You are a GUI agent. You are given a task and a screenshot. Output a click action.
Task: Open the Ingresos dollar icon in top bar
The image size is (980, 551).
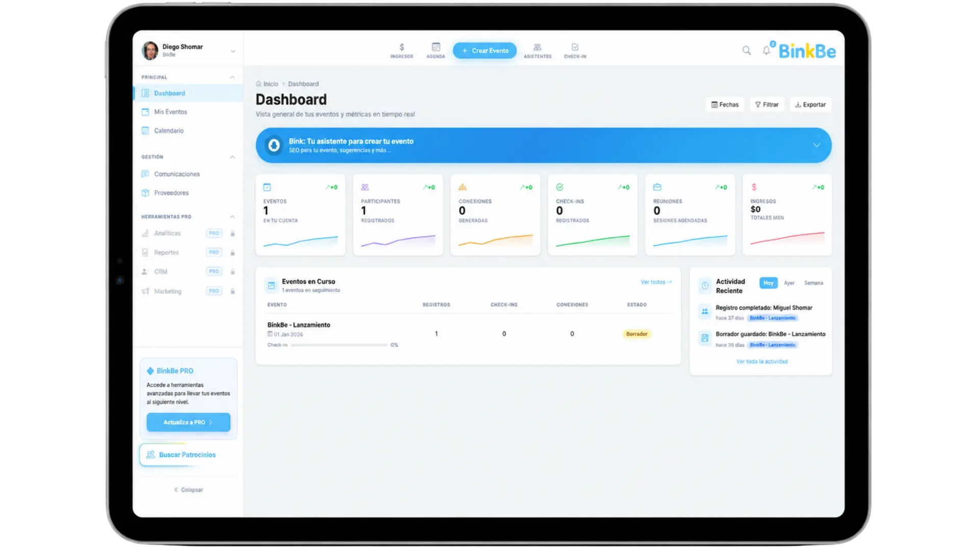click(402, 47)
